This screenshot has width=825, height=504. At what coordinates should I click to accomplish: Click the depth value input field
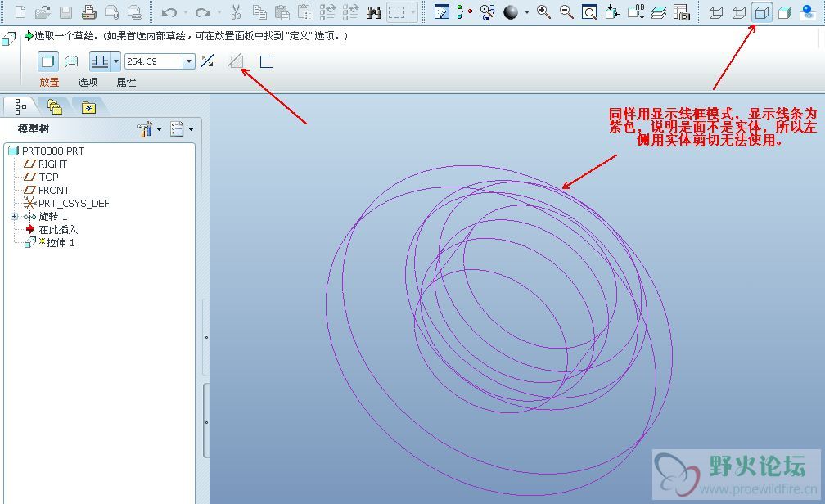click(154, 61)
